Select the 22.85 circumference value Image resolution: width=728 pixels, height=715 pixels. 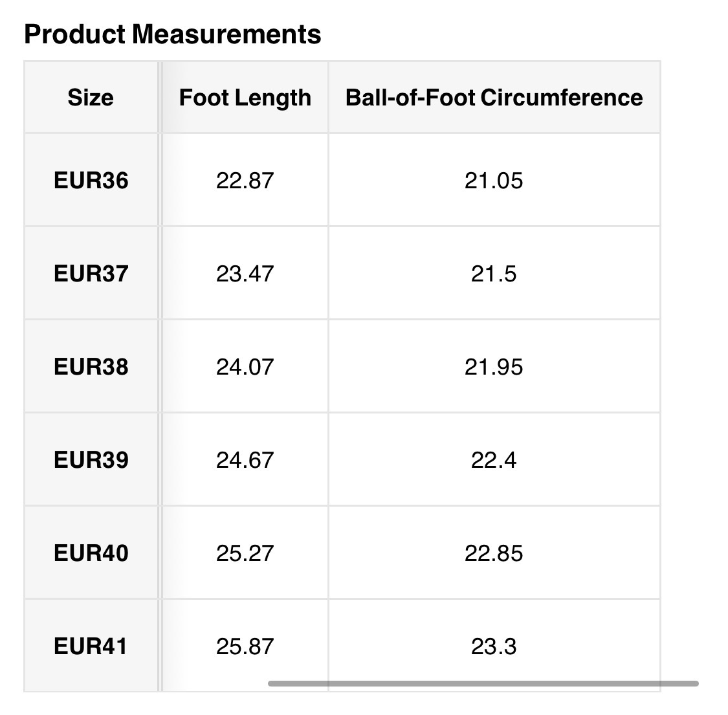(494, 553)
